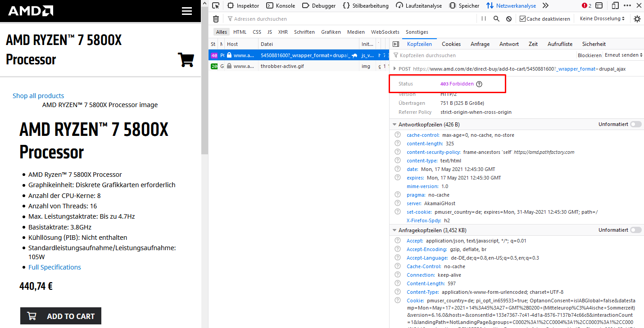Image resolution: width=644 pixels, height=328 pixels.
Task: Toggle responsive design mode icon
Action: (615, 5)
